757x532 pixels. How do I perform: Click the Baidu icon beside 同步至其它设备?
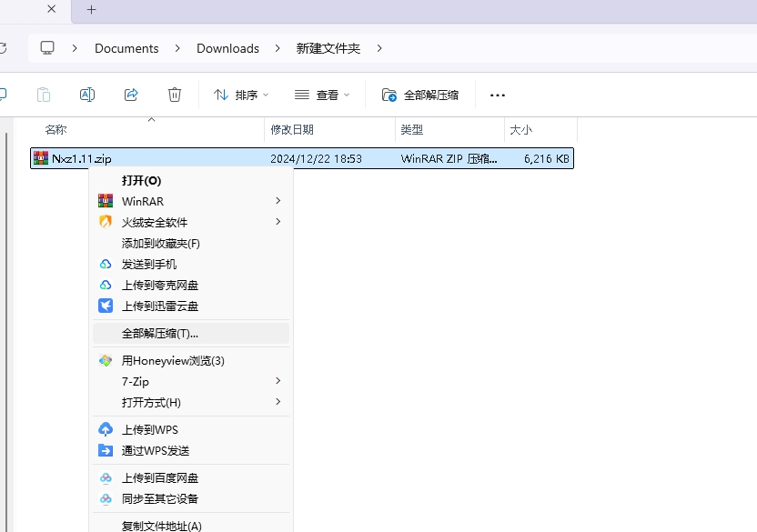pyautogui.click(x=106, y=498)
